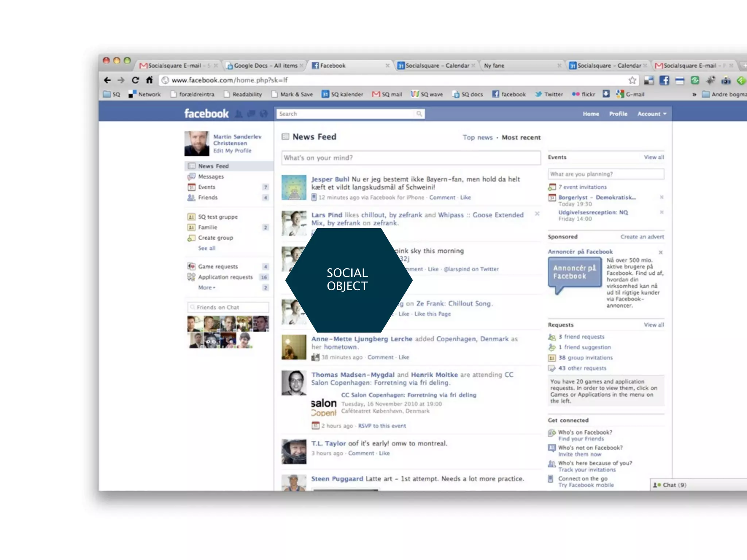This screenshot has height=560, width=747.
Task: Click the browser reload icon
Action: pyautogui.click(x=135, y=80)
